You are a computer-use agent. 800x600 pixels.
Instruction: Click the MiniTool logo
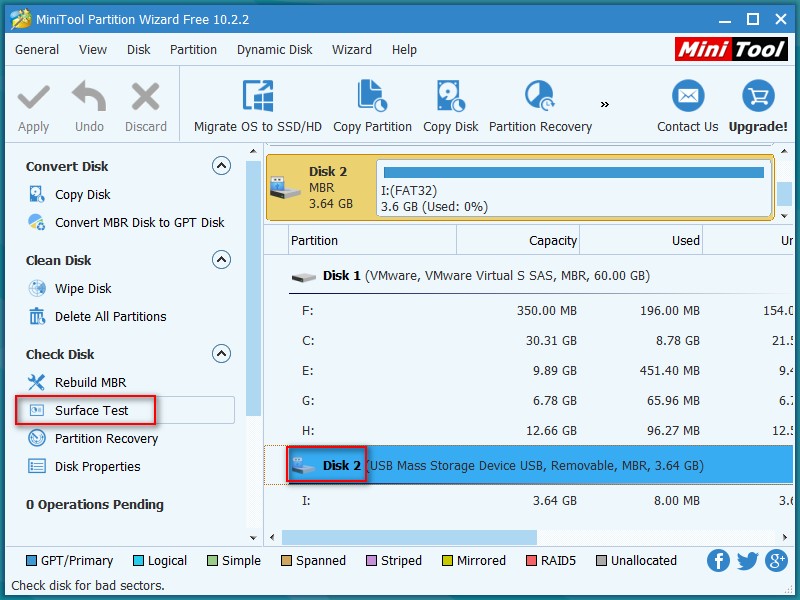pos(731,49)
